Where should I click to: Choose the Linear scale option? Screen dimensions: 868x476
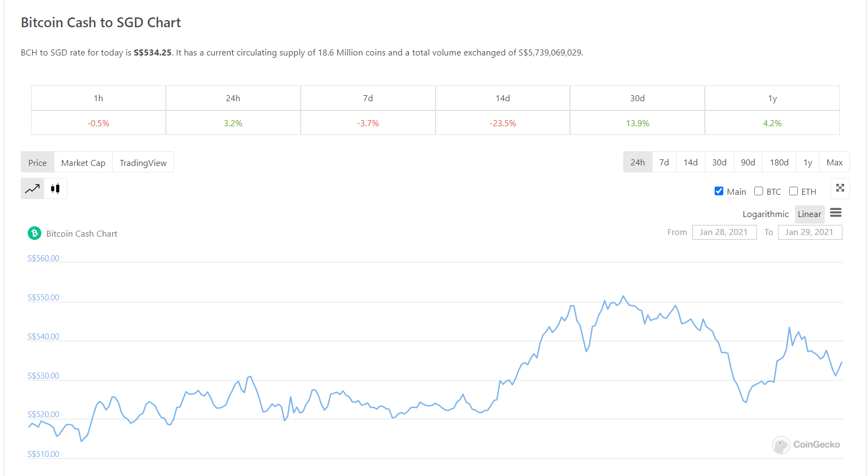[x=809, y=214]
